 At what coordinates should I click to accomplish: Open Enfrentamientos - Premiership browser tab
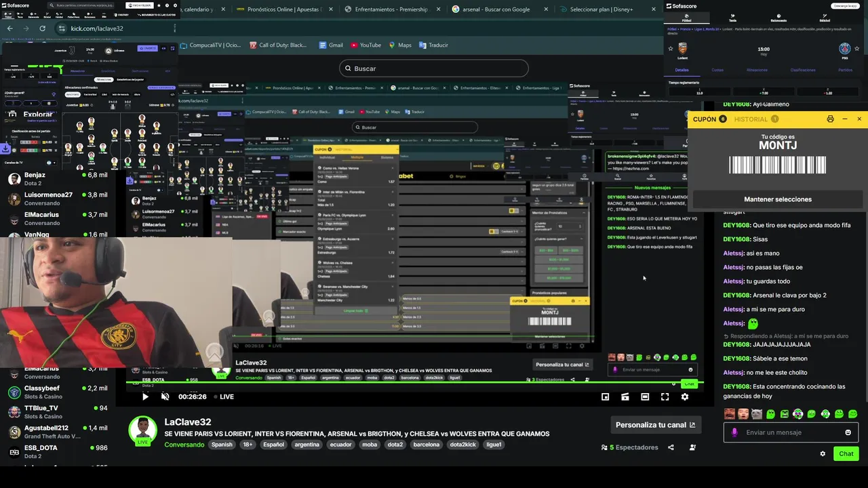click(x=387, y=9)
